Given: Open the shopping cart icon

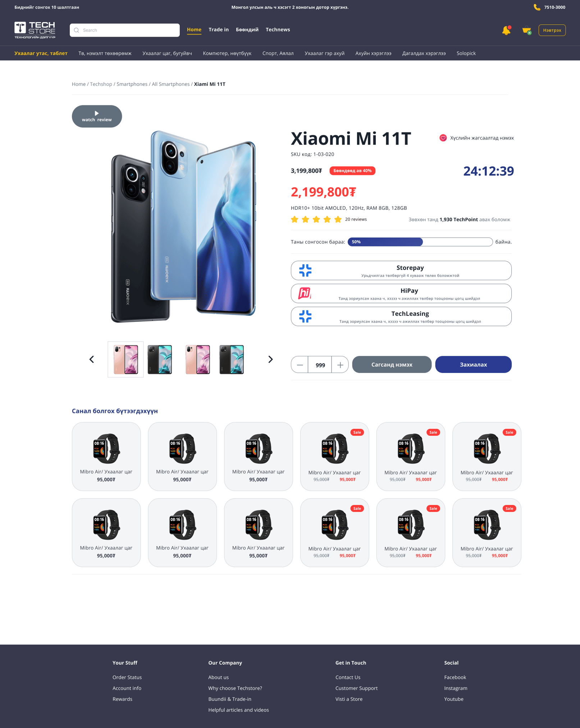Looking at the screenshot, I should (527, 30).
